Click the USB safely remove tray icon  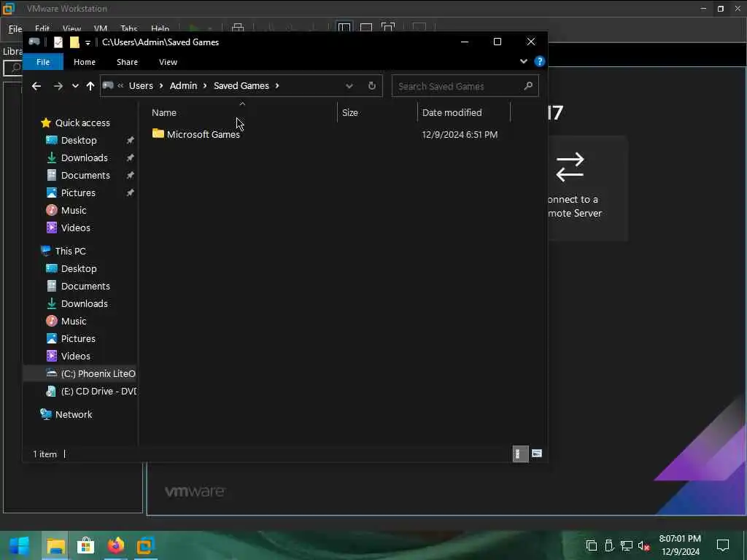(609, 545)
